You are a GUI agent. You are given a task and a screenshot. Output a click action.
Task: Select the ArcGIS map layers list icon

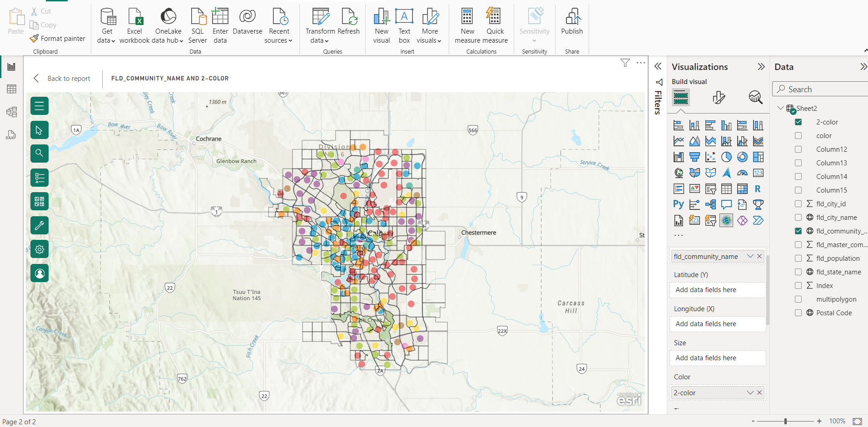click(x=40, y=178)
